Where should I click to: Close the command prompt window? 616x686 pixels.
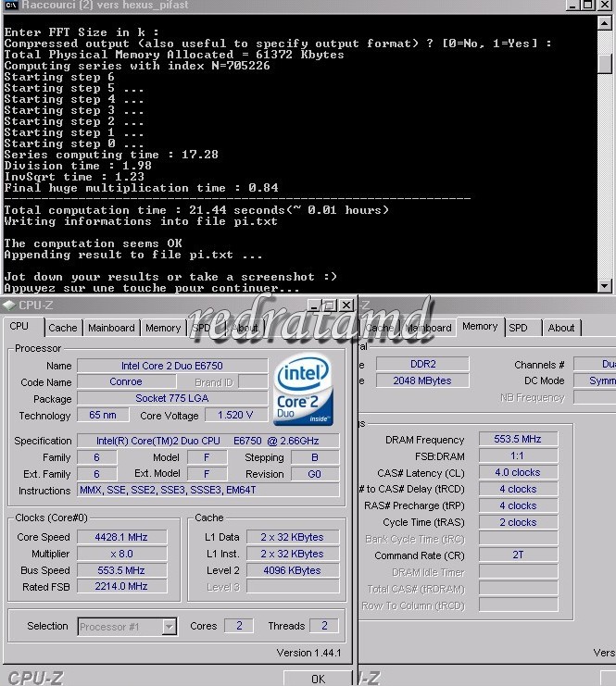605,5
